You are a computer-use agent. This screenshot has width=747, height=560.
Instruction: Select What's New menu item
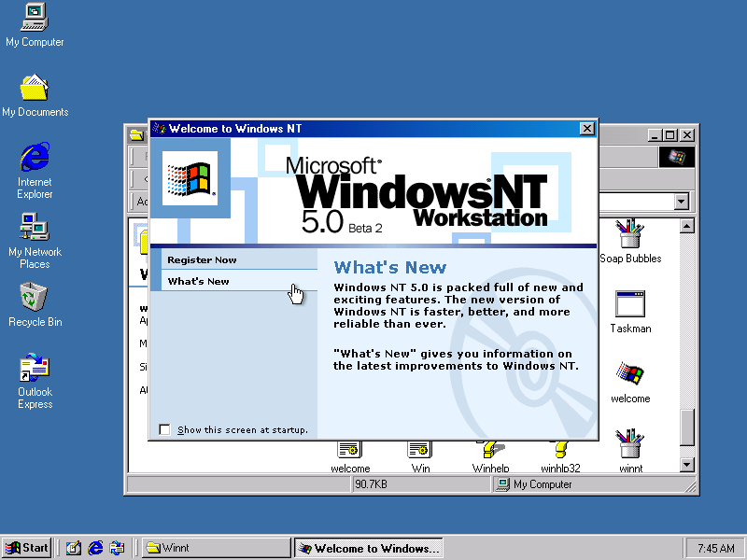point(239,281)
